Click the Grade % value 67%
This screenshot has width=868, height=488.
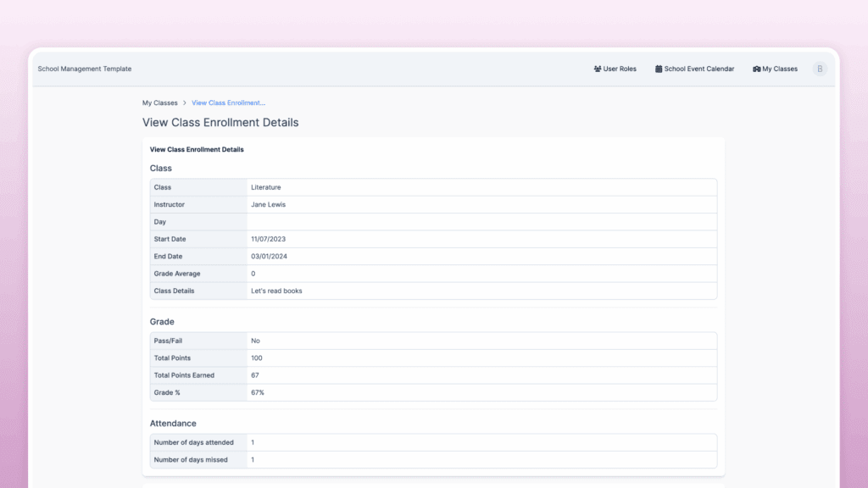click(x=258, y=392)
